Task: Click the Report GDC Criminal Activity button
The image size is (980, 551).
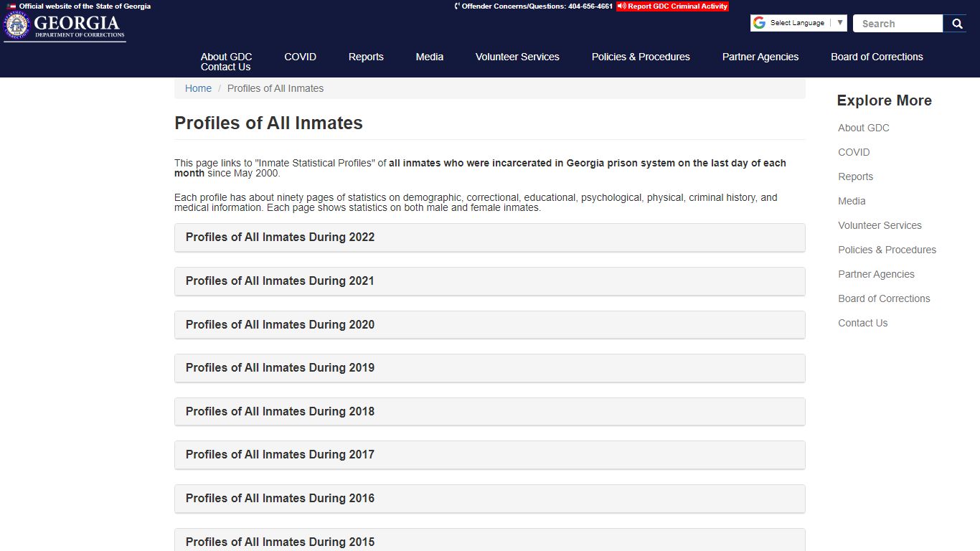Action: pyautogui.click(x=672, y=6)
